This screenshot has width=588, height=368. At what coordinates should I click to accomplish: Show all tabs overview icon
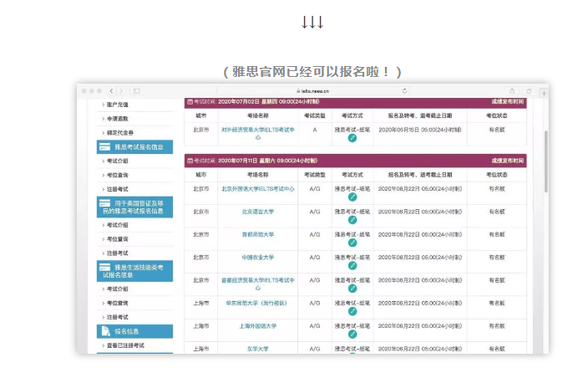[529, 91]
